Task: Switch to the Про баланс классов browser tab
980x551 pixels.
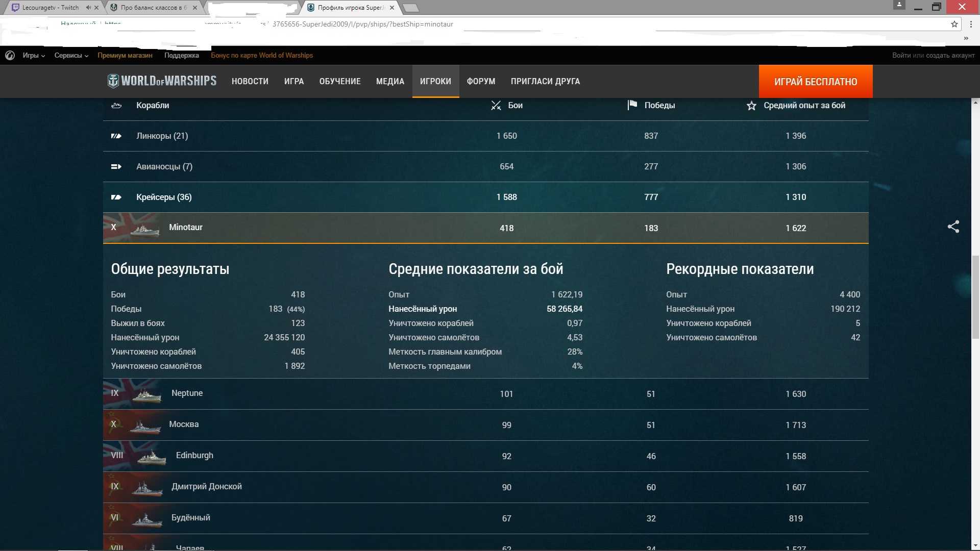Action: (x=153, y=8)
